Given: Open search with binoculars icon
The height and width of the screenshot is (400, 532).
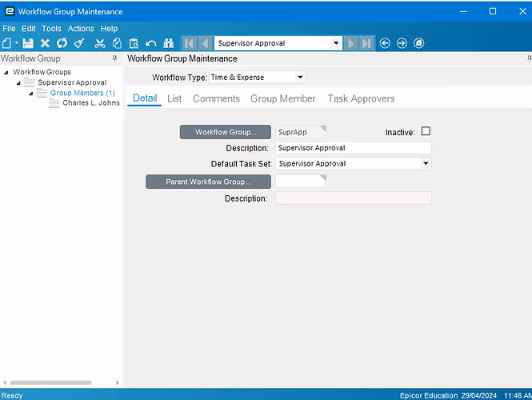Looking at the screenshot, I should coord(168,43).
